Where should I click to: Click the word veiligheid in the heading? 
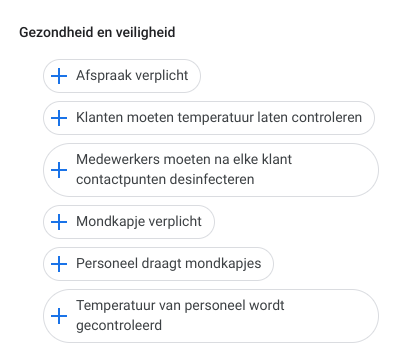coord(145,33)
